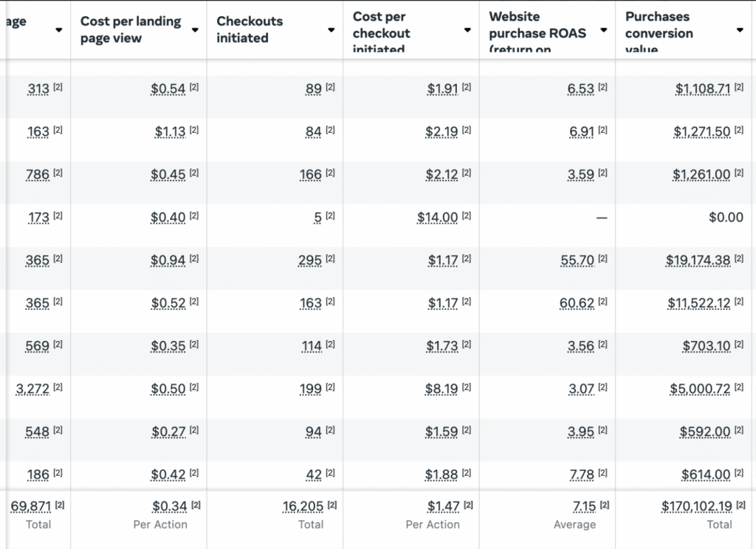The image size is (756, 549).
Task: Click footnote [2] icon beside $1,108.71
Action: click(x=739, y=88)
